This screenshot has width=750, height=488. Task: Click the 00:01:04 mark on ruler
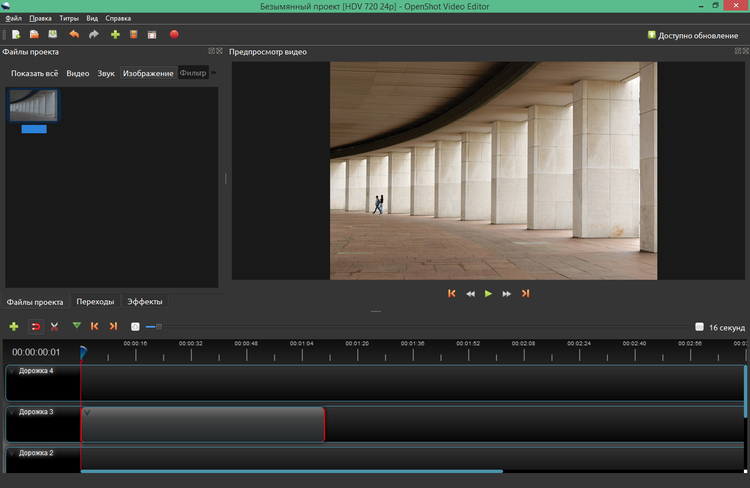pyautogui.click(x=302, y=344)
